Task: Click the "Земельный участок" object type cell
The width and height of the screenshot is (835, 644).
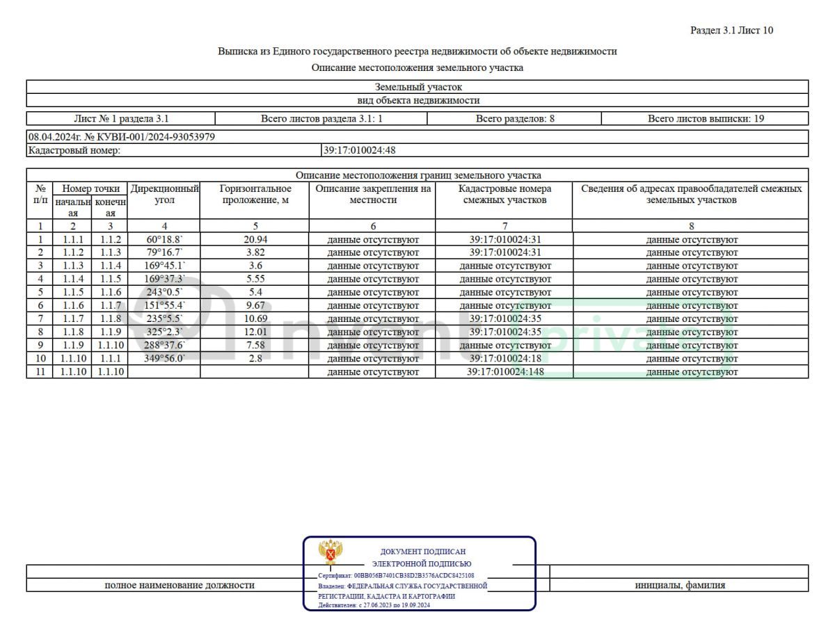Action: (417, 88)
